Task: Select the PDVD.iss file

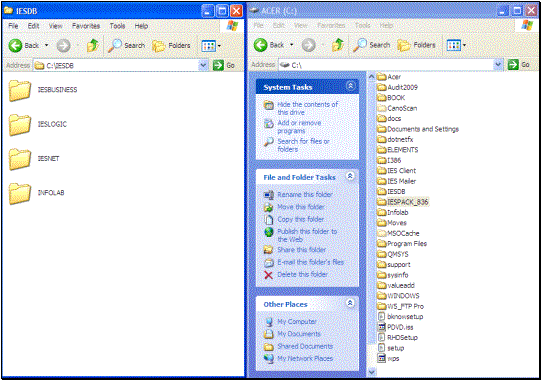Action: click(x=395, y=327)
